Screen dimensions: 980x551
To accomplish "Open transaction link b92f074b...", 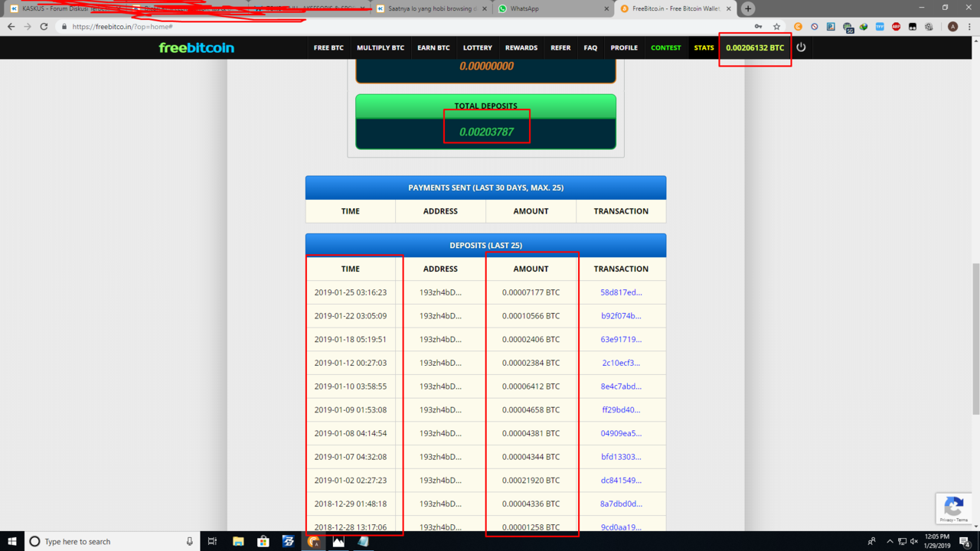I will (621, 316).
